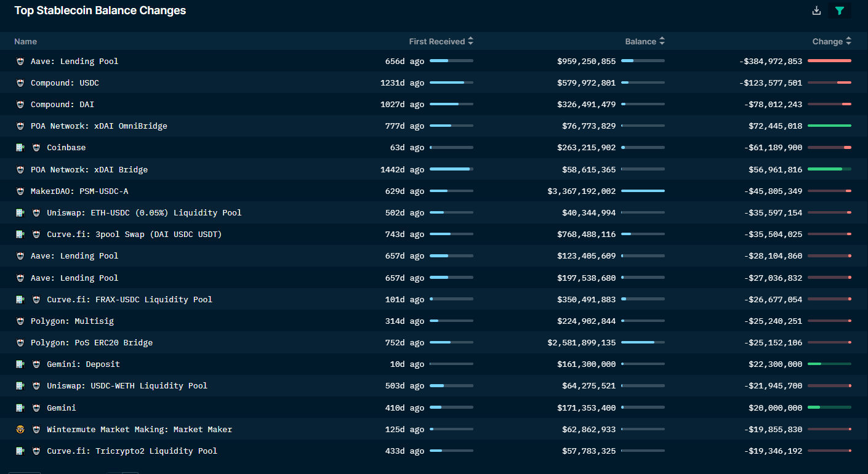Click the robot contract icon next to Coinbase
This screenshot has width=868, height=474.
tap(36, 148)
